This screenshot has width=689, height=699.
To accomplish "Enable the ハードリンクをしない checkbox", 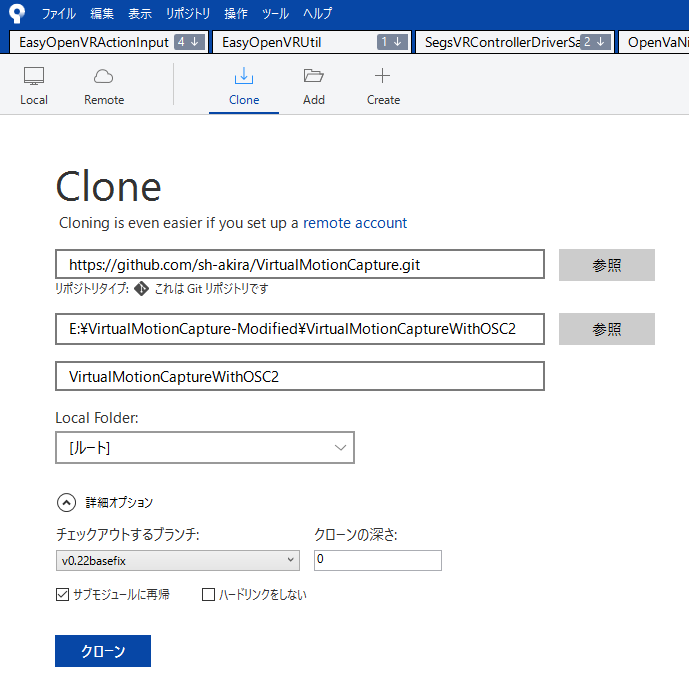I will click(209, 595).
